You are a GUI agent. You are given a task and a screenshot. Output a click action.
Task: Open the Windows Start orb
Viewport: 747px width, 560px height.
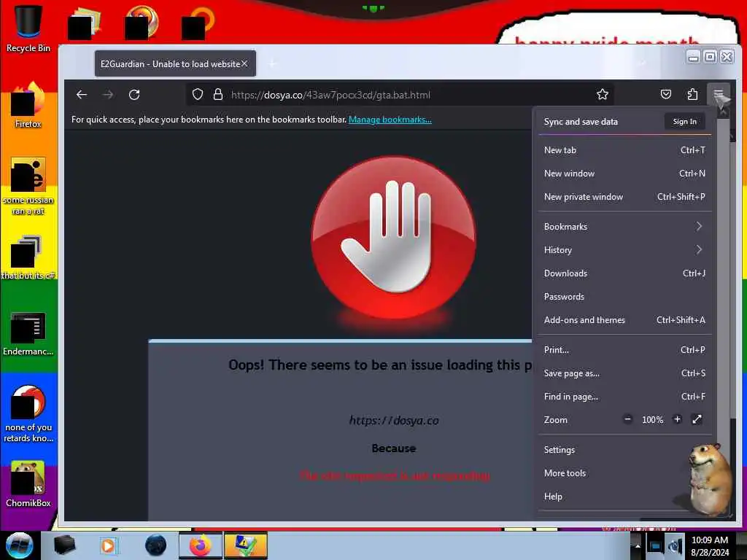[x=19, y=545]
